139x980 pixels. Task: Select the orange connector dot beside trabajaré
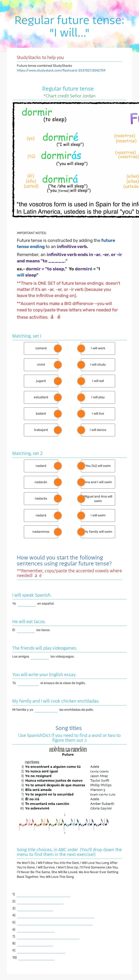point(58,430)
